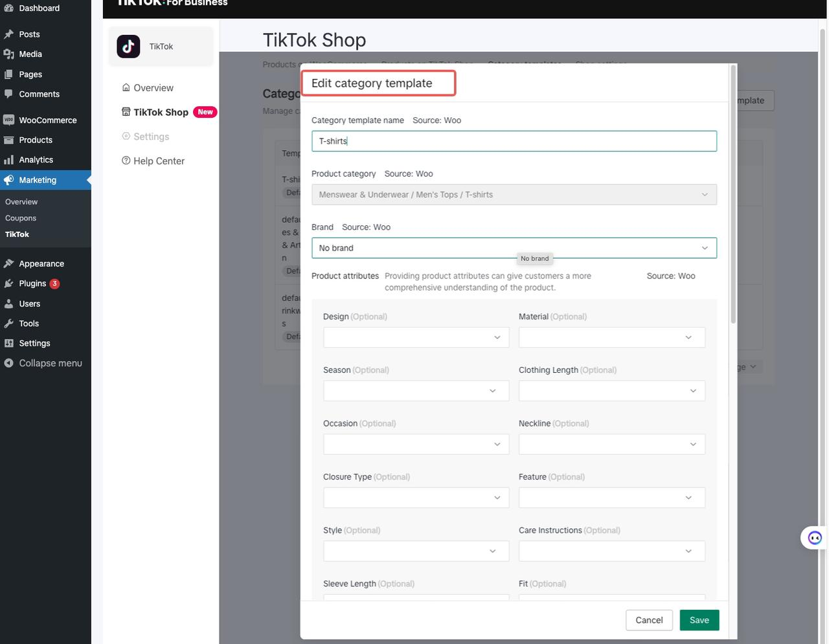Click the Category template name field
This screenshot has height=644, width=829.
click(514, 141)
